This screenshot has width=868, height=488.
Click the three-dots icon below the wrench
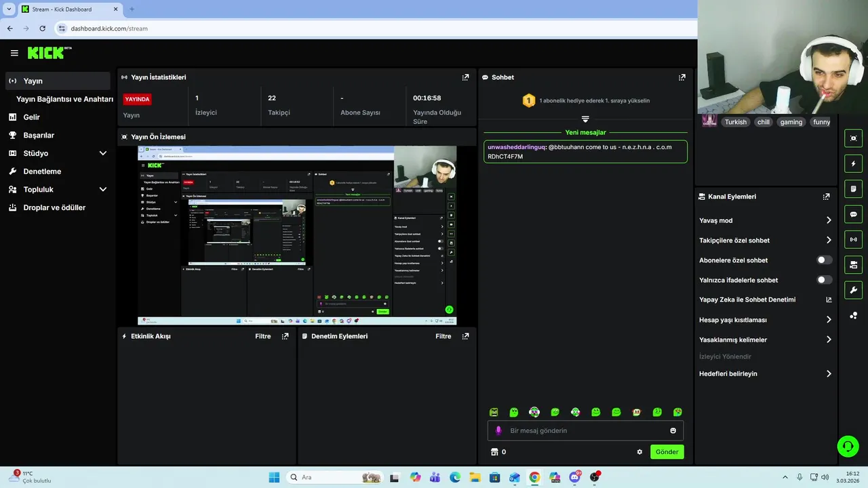(x=853, y=315)
